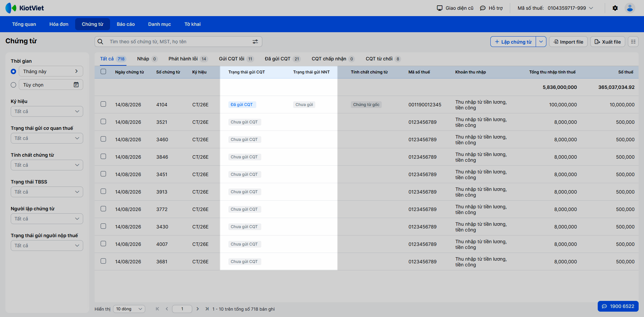Switch to the Đã gửi CQT tab
This screenshot has width=644, height=317.
click(283, 59)
